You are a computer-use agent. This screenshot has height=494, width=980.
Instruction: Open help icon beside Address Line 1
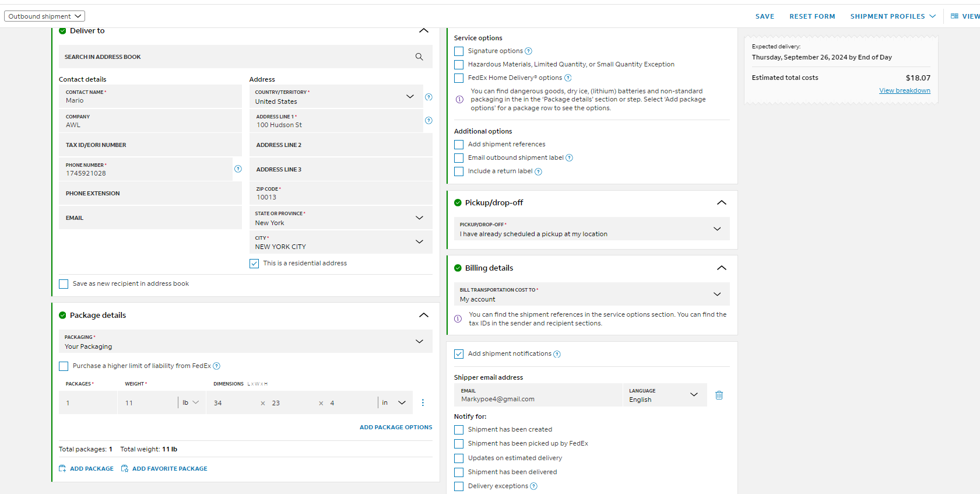(x=428, y=120)
